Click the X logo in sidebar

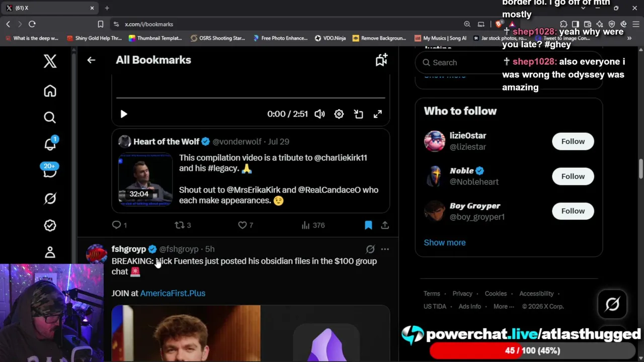click(50, 61)
